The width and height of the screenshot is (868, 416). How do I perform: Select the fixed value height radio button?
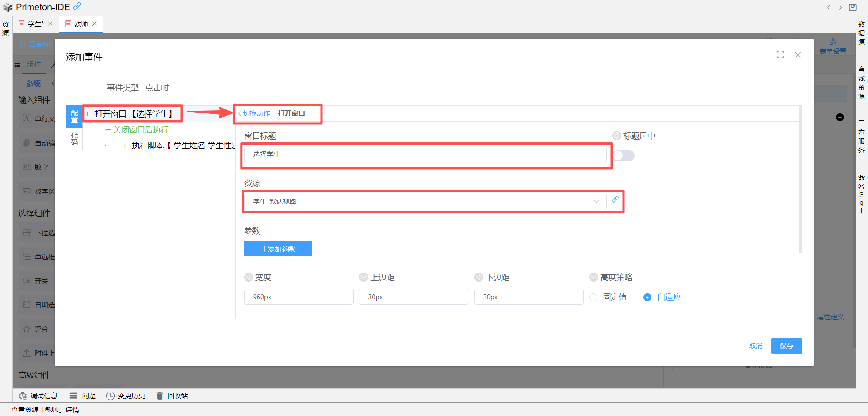[x=594, y=298]
